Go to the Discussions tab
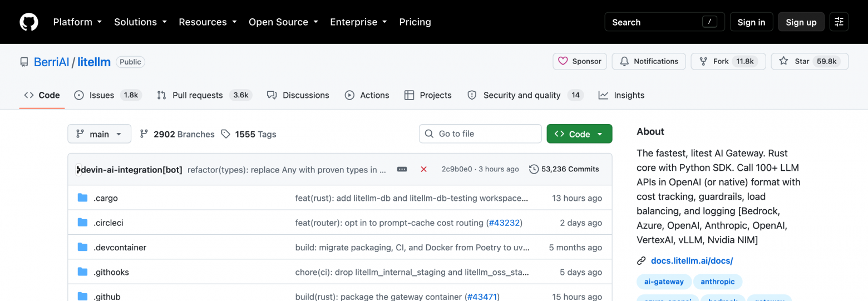 [x=298, y=95]
